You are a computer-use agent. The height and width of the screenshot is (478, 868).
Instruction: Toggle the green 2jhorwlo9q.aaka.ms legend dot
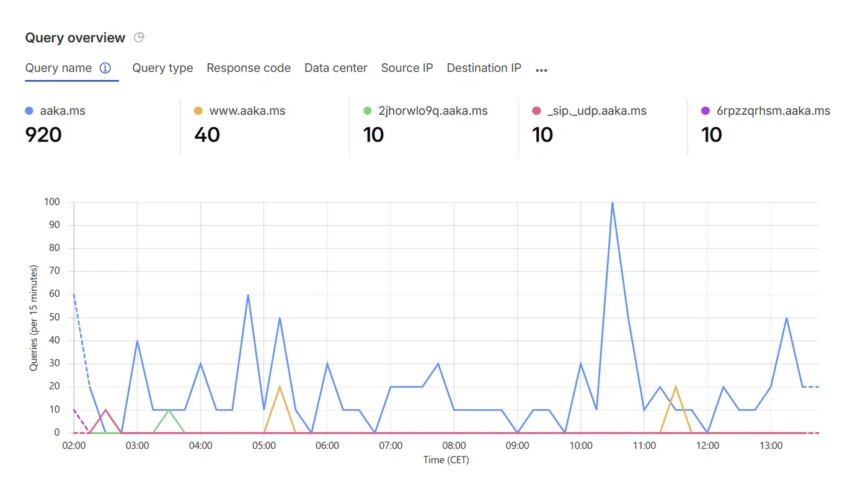click(x=367, y=111)
